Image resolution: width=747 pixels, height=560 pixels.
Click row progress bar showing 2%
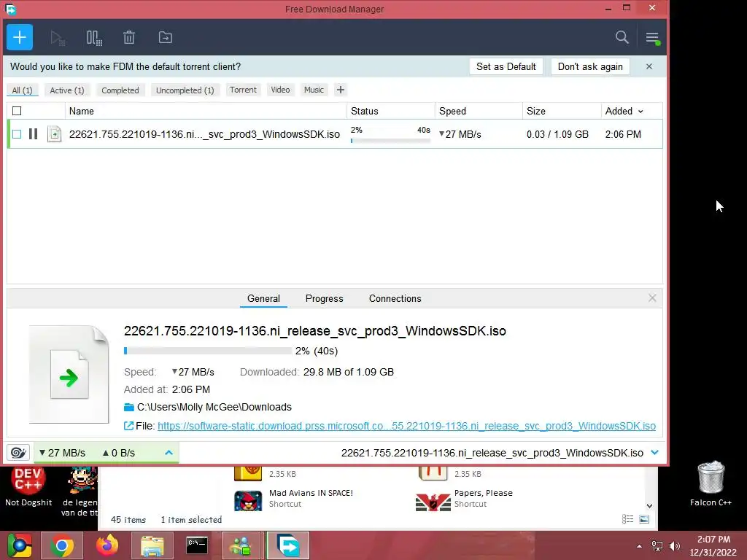click(x=390, y=141)
